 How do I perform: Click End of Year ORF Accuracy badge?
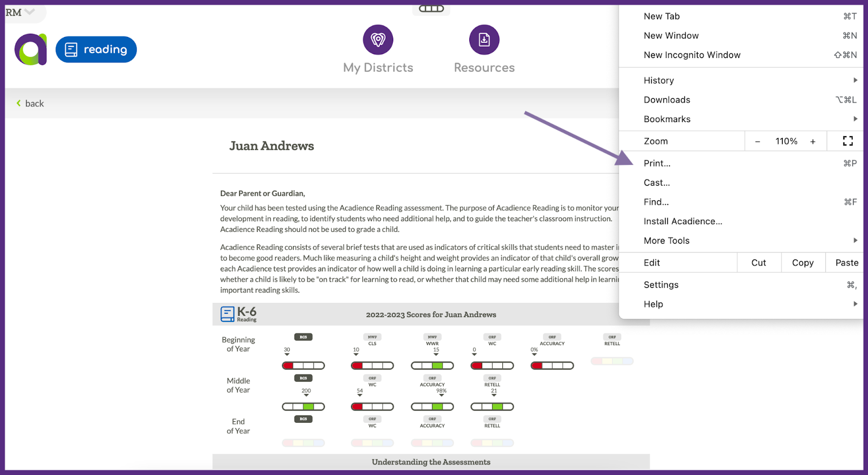432,419
